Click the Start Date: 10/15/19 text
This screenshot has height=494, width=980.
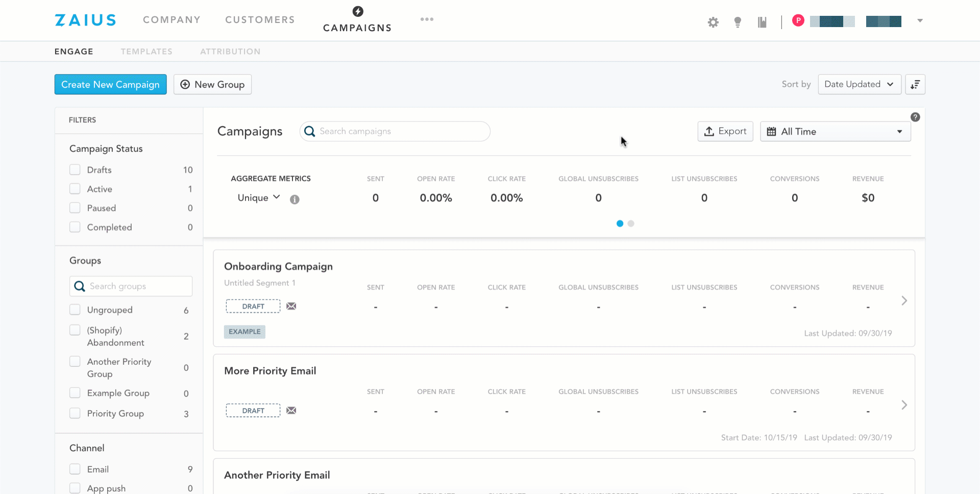[x=759, y=437]
